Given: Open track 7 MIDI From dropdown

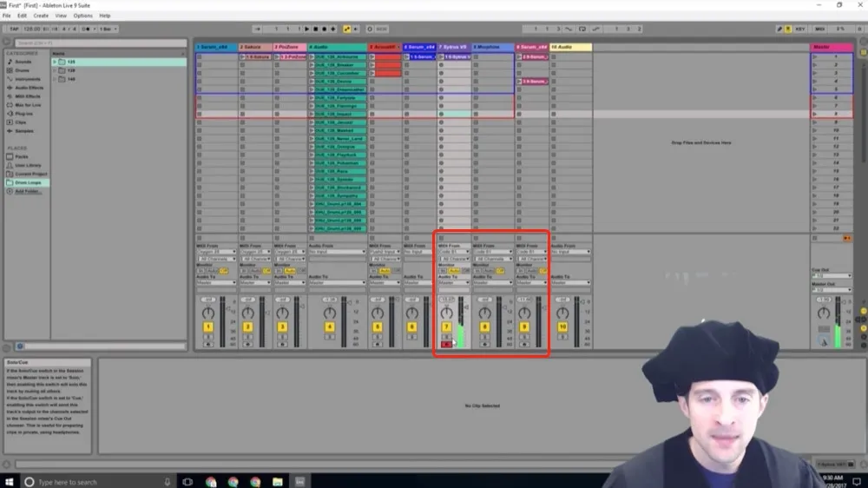Looking at the screenshot, I should [454, 252].
